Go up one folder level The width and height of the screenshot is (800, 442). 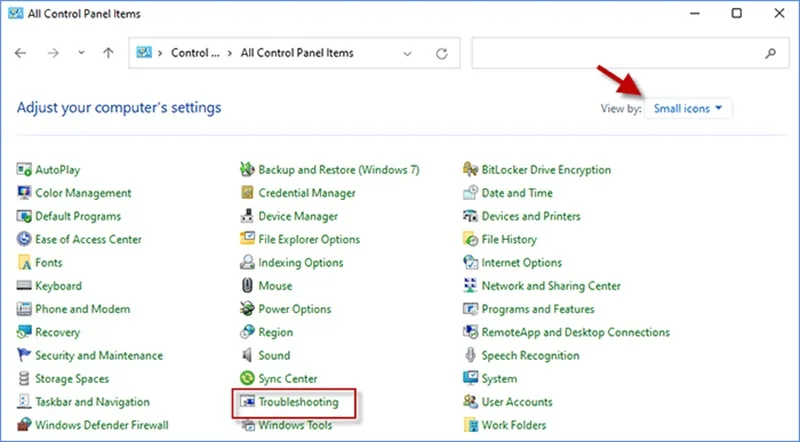point(108,53)
